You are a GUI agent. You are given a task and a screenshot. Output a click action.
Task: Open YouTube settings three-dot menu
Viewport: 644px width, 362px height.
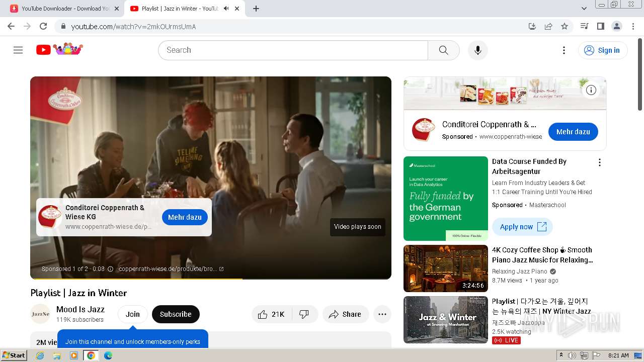click(x=564, y=50)
